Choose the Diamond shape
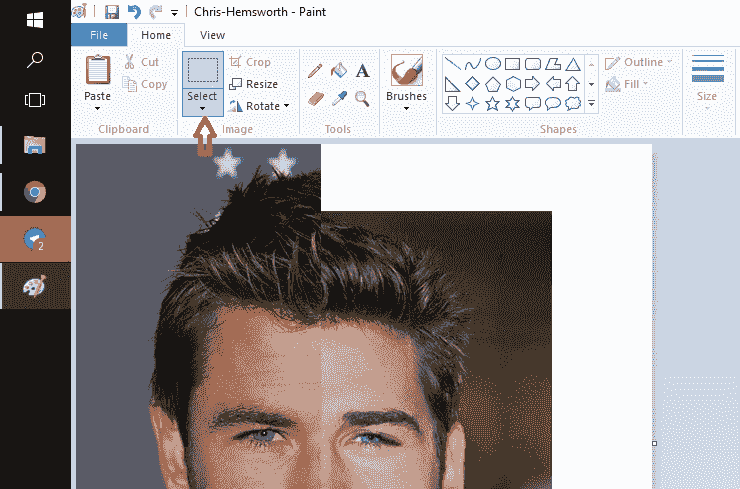740x489 pixels. pos(472,84)
